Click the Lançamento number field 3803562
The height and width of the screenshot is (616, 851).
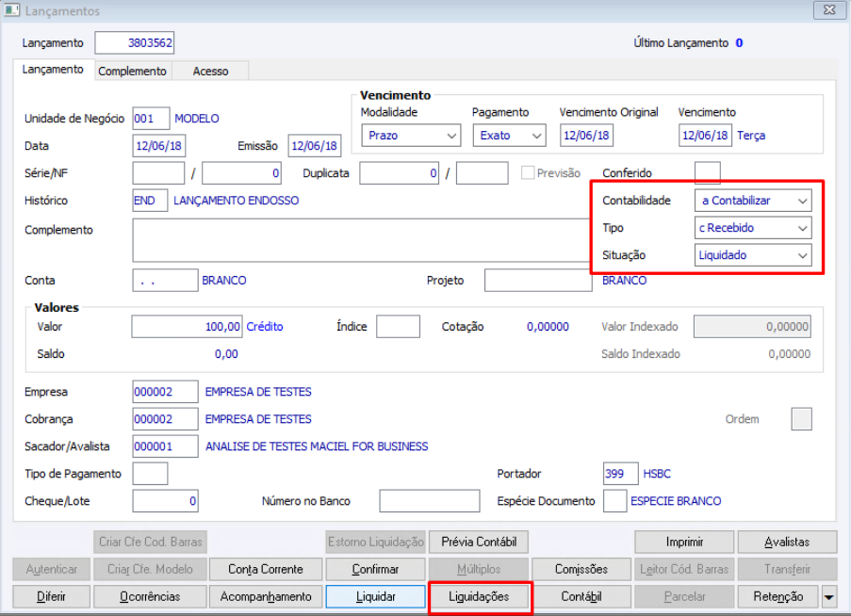pos(135,42)
